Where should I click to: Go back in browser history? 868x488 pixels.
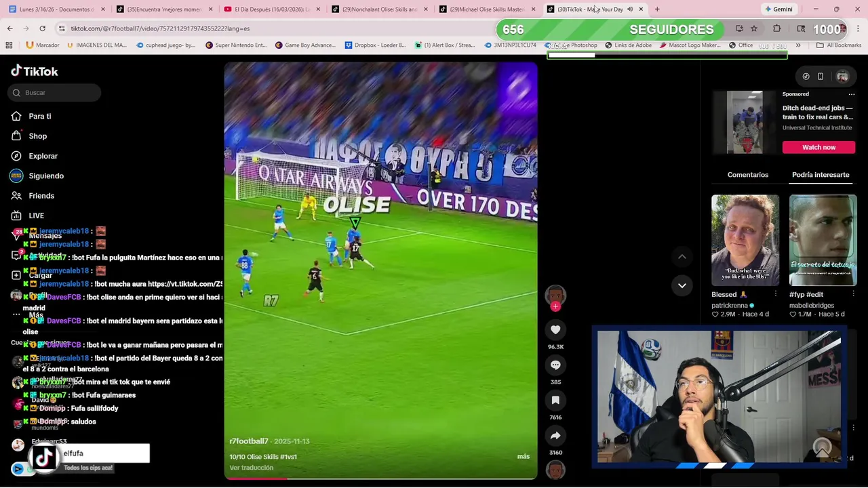pos(9,28)
